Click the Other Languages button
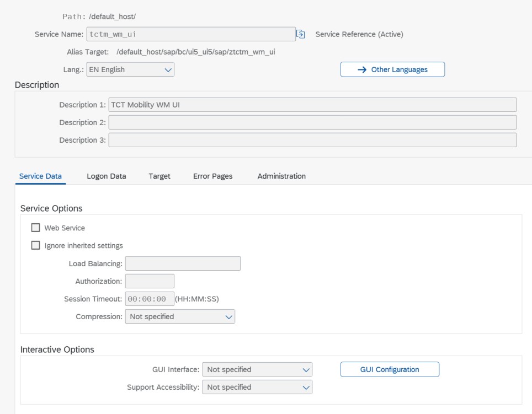This screenshot has width=532, height=414. 392,69
